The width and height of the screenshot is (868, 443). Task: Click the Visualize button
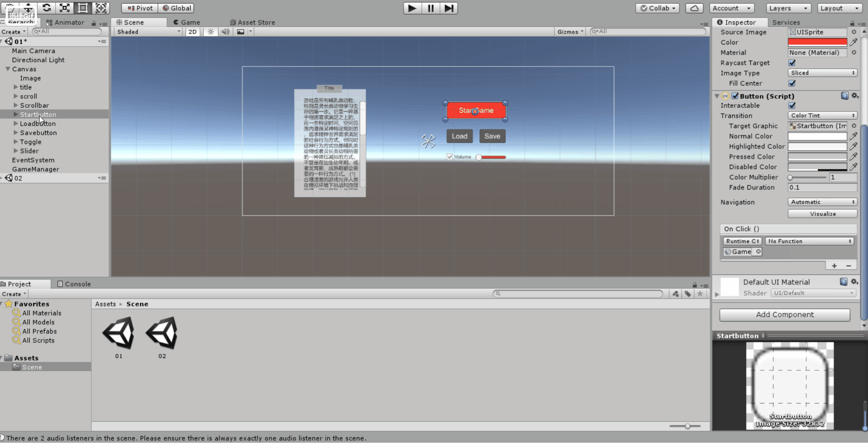[x=823, y=214]
